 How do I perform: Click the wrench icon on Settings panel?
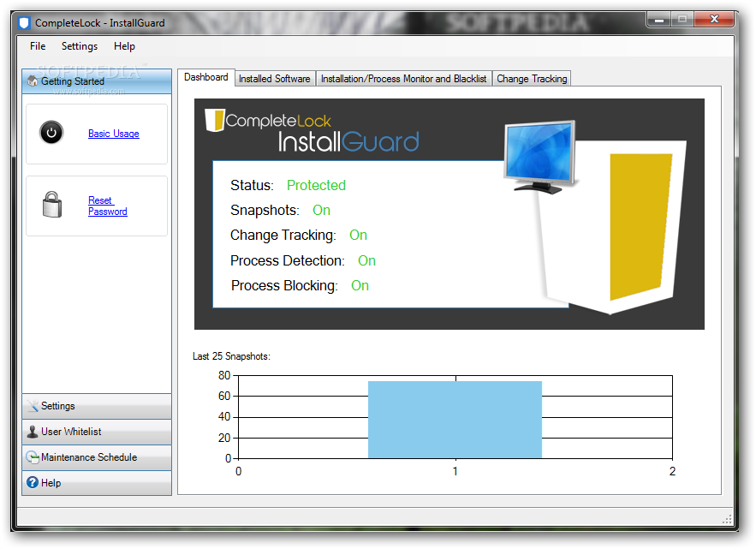[x=33, y=406]
